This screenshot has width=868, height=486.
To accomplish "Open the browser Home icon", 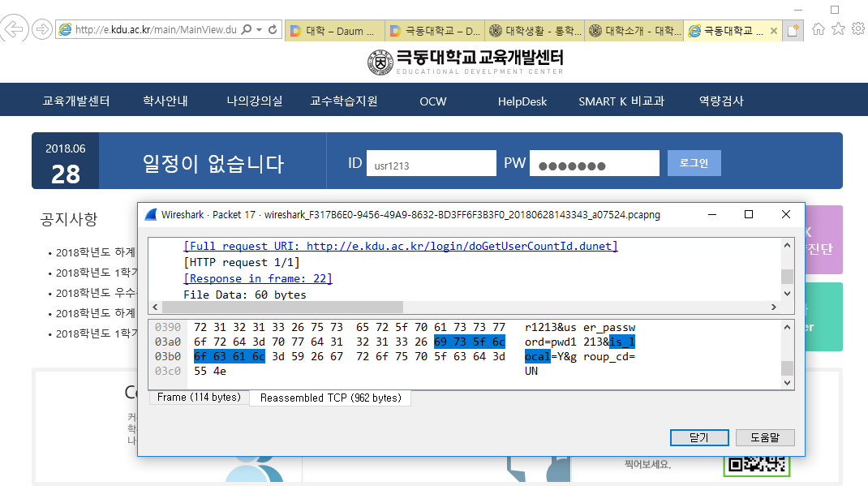I will [819, 28].
